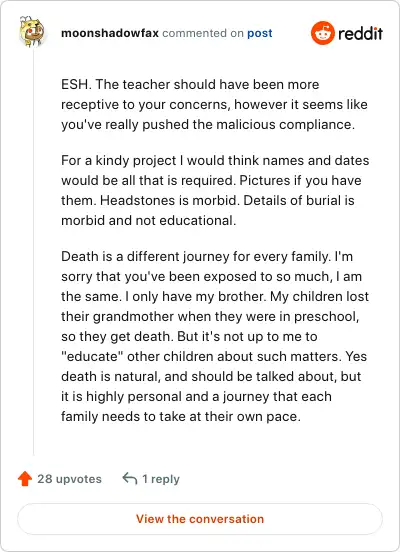Click the paragraph starting "For a kindy project"

(x=215, y=190)
